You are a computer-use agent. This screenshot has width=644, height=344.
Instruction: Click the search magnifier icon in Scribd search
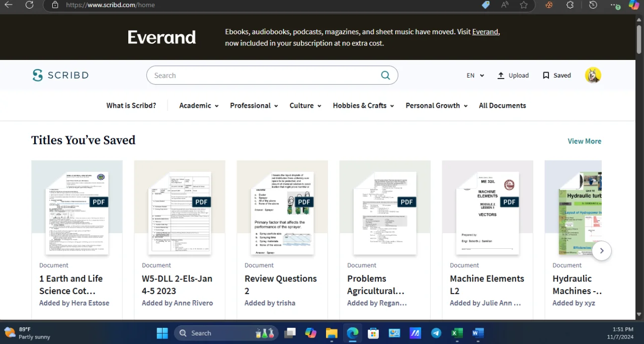[x=385, y=76]
